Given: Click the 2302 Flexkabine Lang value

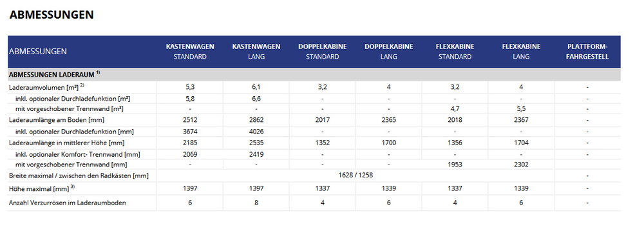Looking at the screenshot, I should tap(521, 165).
